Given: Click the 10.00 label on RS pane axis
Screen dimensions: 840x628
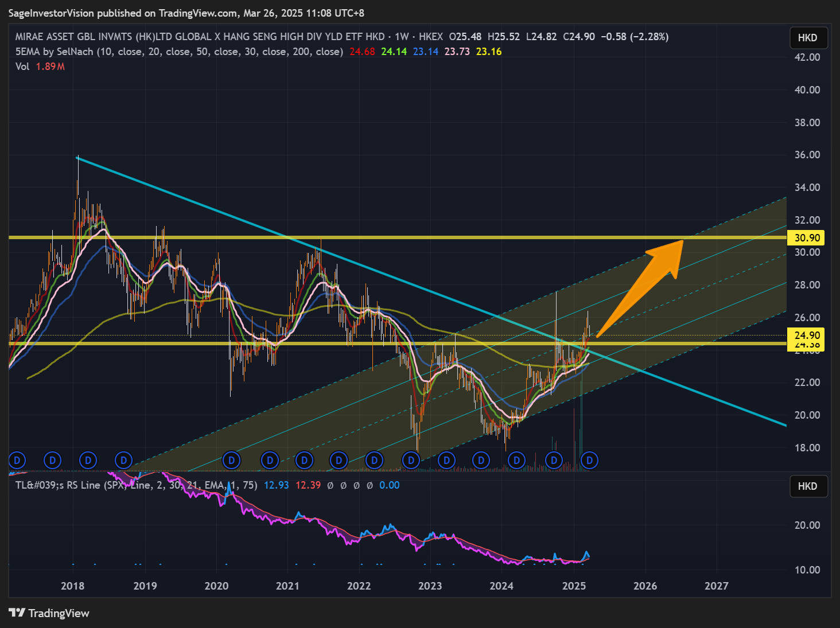Looking at the screenshot, I should pos(807,570).
